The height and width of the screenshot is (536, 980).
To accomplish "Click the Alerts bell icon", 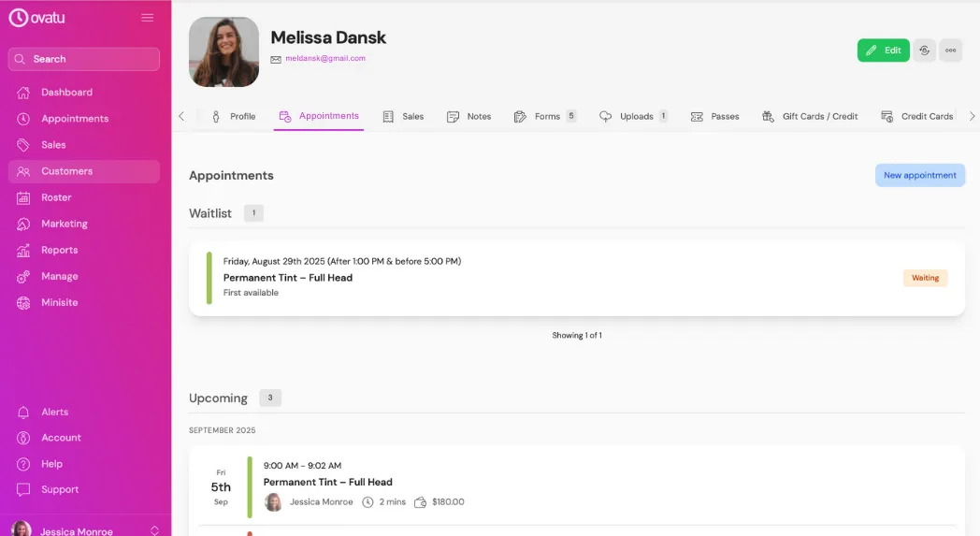I will (23, 413).
